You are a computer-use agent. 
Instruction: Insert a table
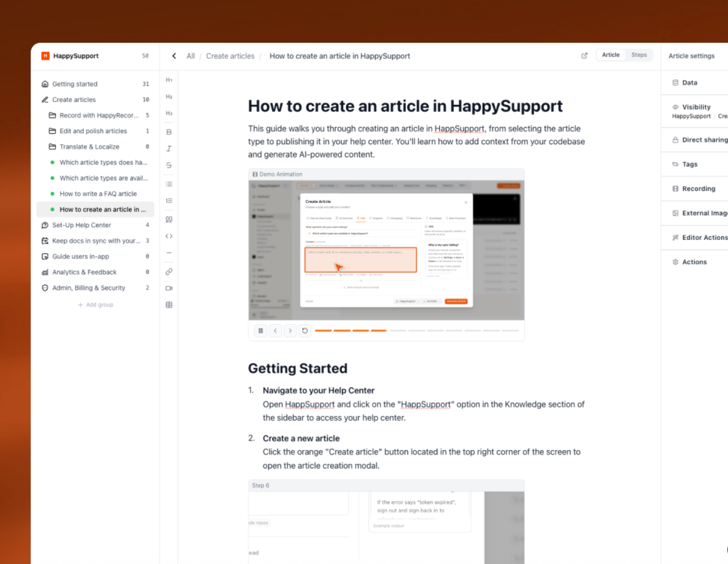169,305
